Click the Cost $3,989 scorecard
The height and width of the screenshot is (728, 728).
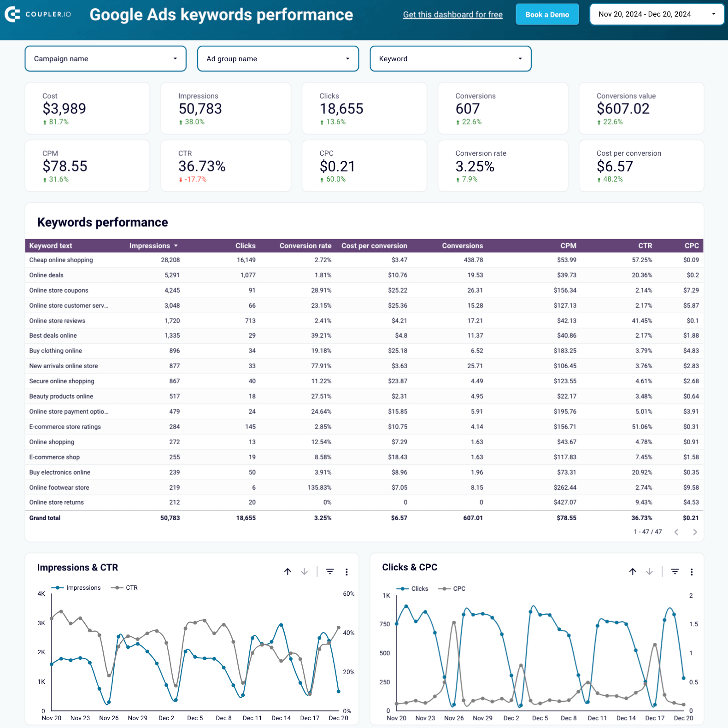pos(88,108)
